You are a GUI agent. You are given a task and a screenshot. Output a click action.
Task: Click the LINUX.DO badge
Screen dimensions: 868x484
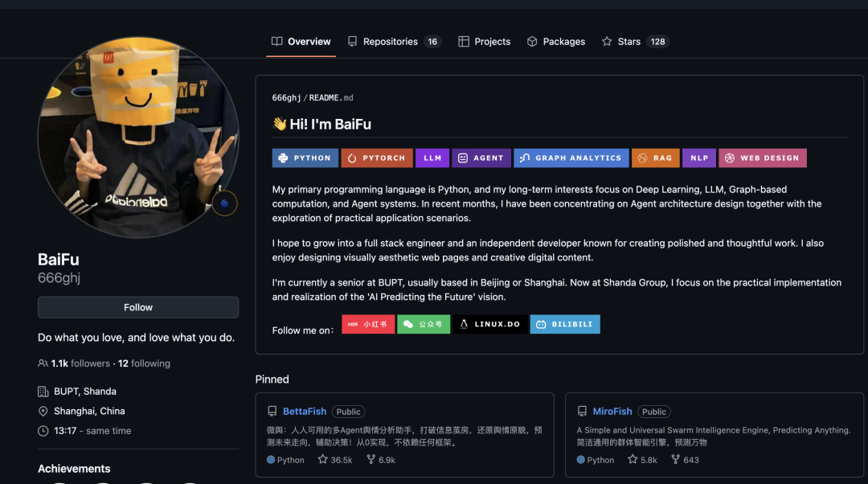pyautogui.click(x=490, y=324)
